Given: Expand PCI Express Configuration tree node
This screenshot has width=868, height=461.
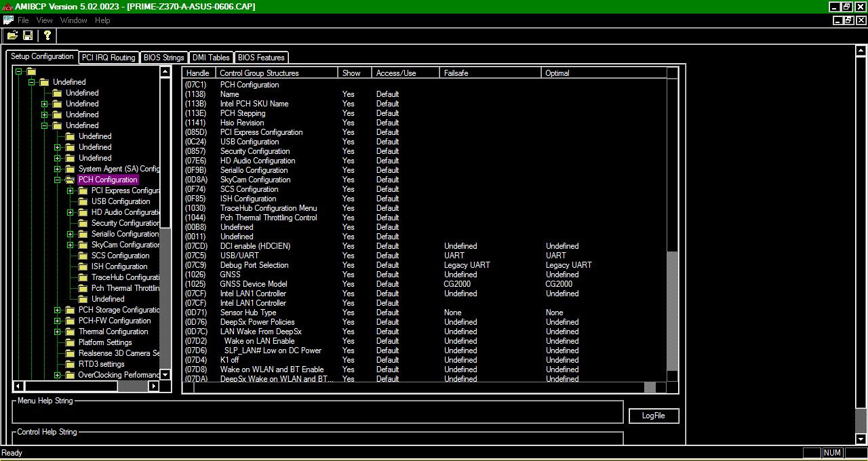Looking at the screenshot, I should pyautogui.click(x=71, y=191).
